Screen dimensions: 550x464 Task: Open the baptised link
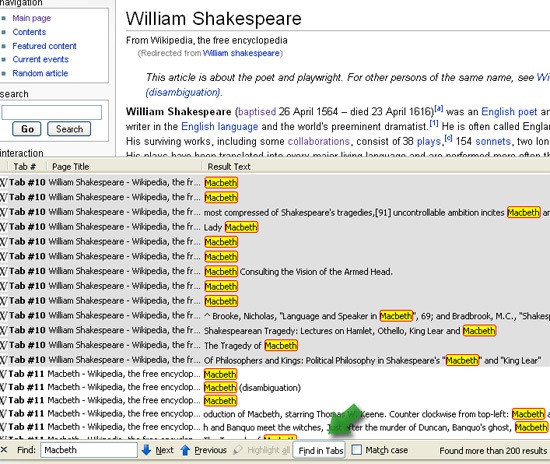[x=257, y=112]
